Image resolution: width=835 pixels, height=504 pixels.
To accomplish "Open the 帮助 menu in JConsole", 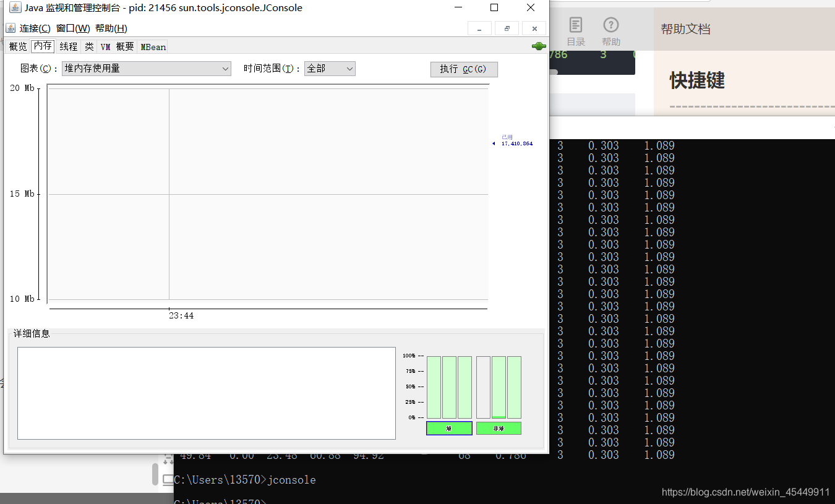I will click(111, 28).
